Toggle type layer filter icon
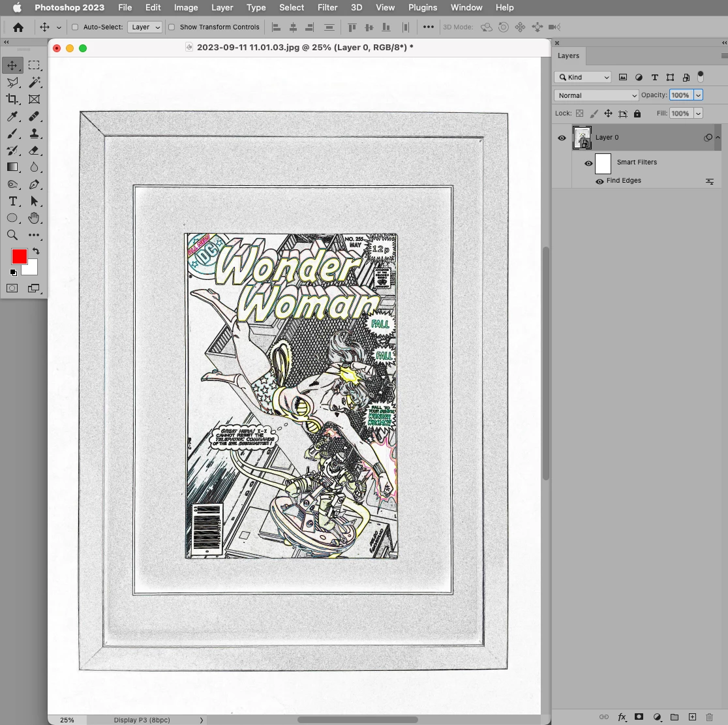The width and height of the screenshot is (728, 725). click(655, 78)
